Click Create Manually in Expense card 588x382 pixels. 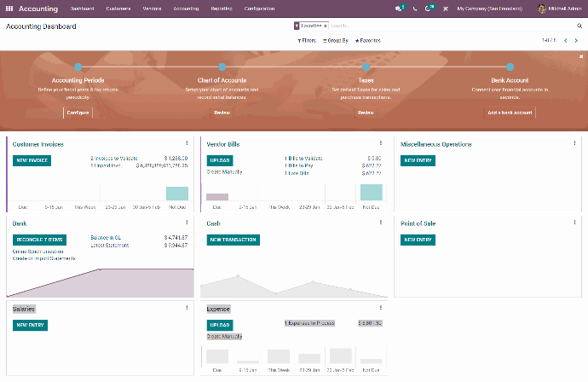point(225,337)
